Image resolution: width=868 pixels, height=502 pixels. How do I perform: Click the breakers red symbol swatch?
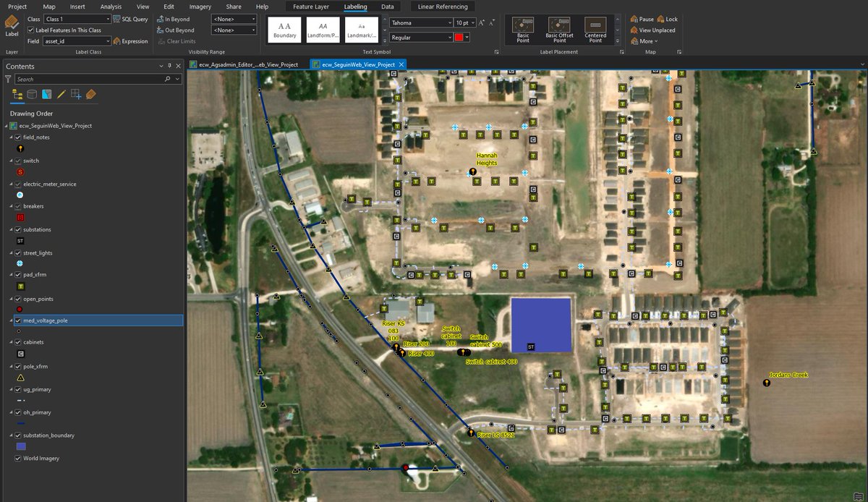tap(20, 217)
